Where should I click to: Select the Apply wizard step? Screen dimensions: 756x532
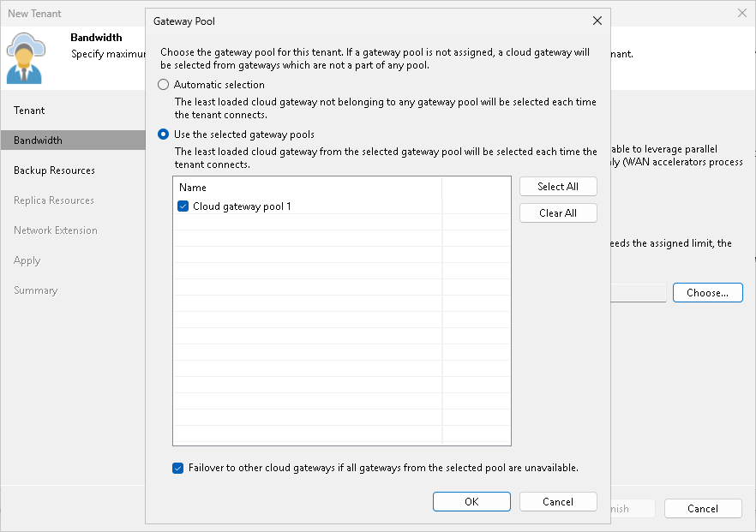point(27,260)
